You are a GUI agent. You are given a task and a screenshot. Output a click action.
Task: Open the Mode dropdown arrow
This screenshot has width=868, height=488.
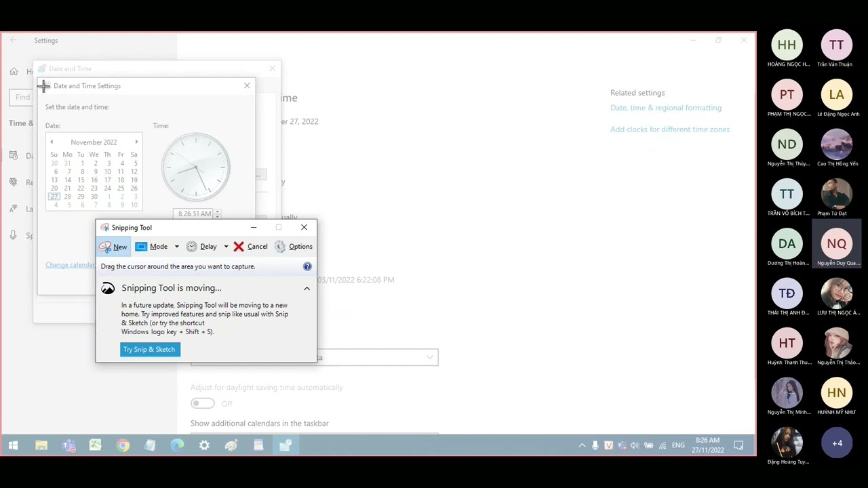click(x=177, y=247)
